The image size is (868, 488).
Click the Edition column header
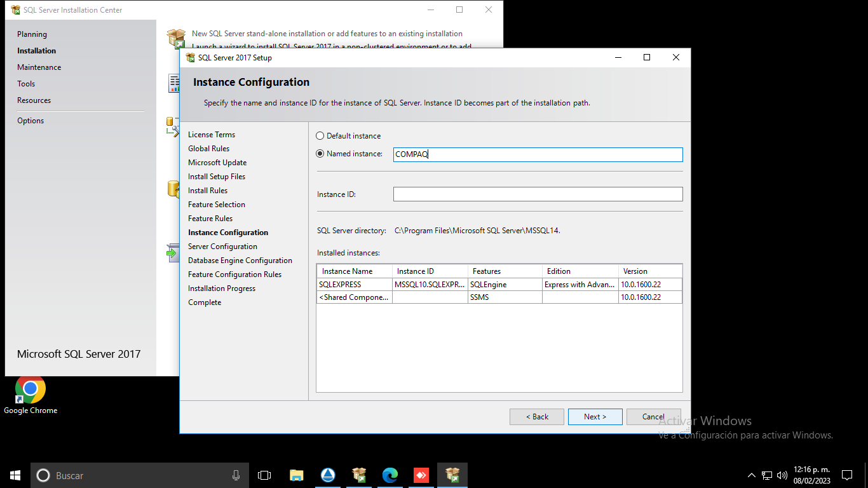point(580,271)
